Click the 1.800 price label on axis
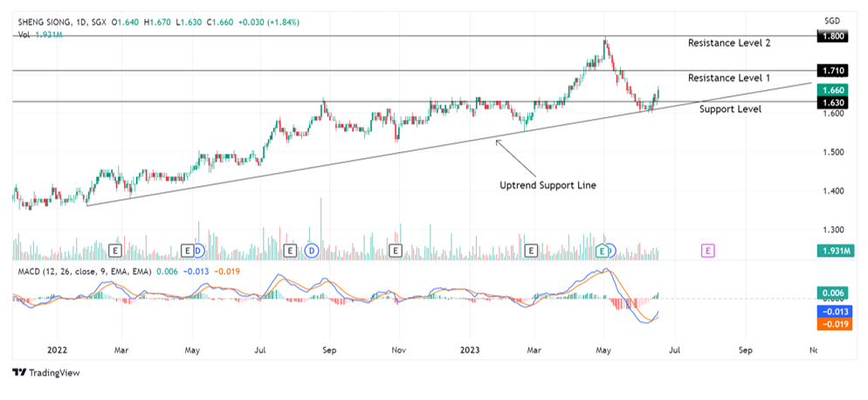868x400 pixels. [833, 36]
